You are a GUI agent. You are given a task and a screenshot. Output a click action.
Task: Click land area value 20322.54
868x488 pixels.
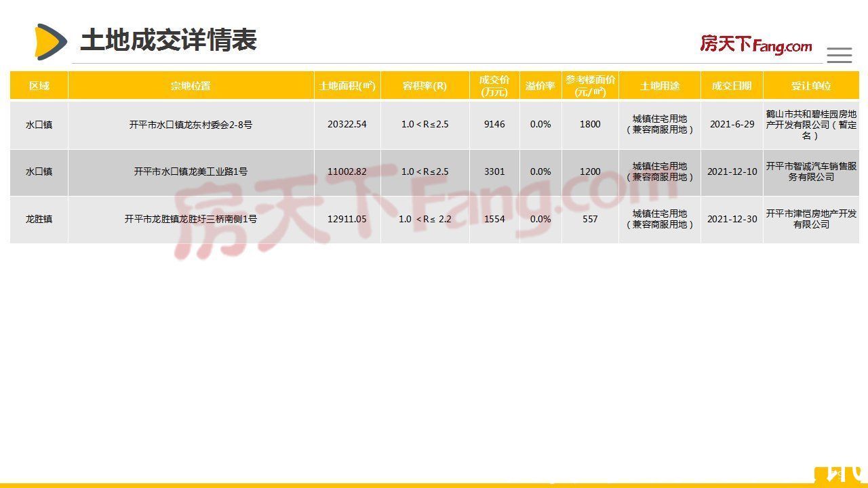(x=347, y=125)
